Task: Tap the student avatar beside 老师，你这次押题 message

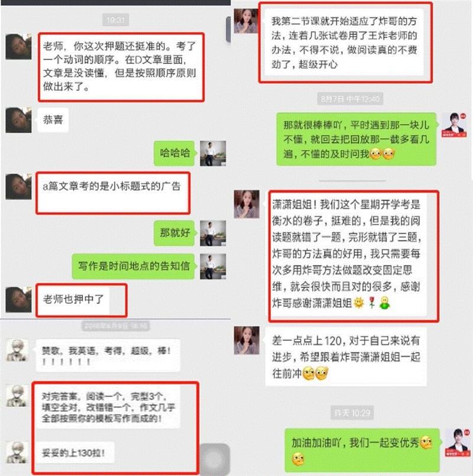Action: point(18,47)
